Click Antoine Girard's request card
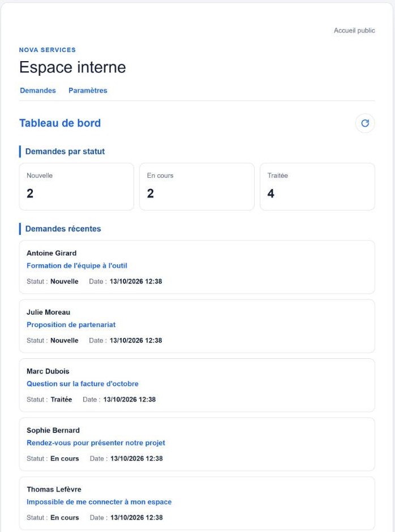The height and width of the screenshot is (532, 395). pos(197,267)
